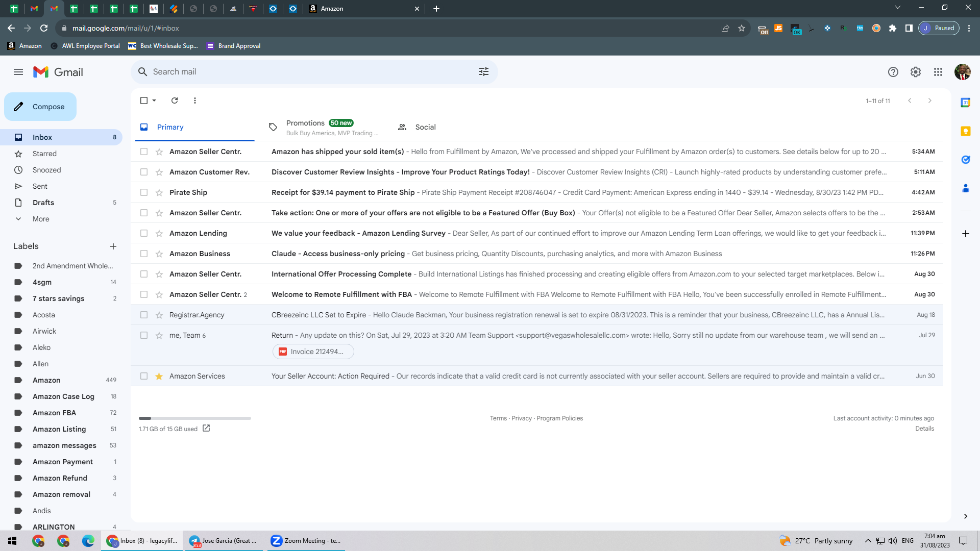The image size is (980, 551).
Task: Click the search options filter icon
Action: (x=484, y=72)
